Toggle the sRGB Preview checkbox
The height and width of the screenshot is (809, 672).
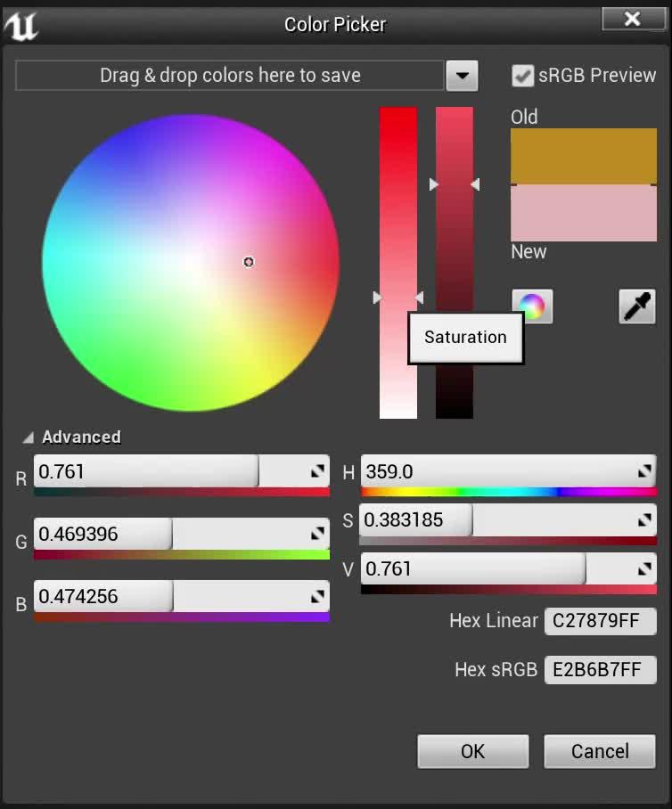[522, 76]
